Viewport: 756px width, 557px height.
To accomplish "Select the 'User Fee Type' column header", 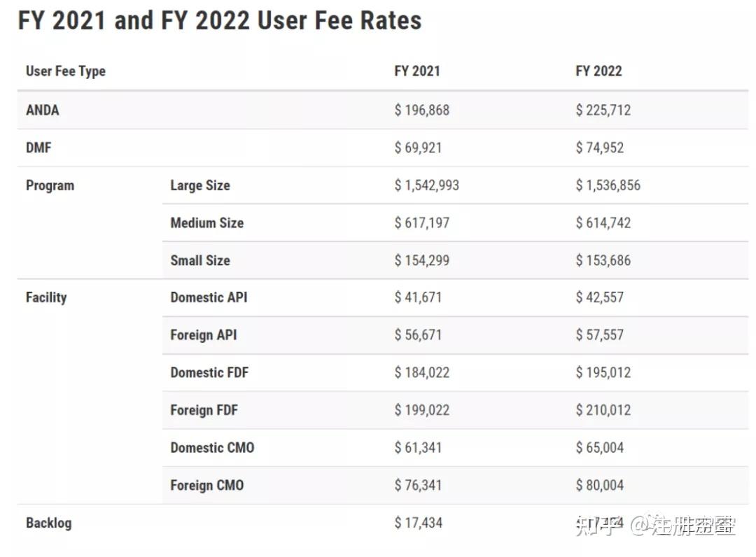I will click(66, 71).
